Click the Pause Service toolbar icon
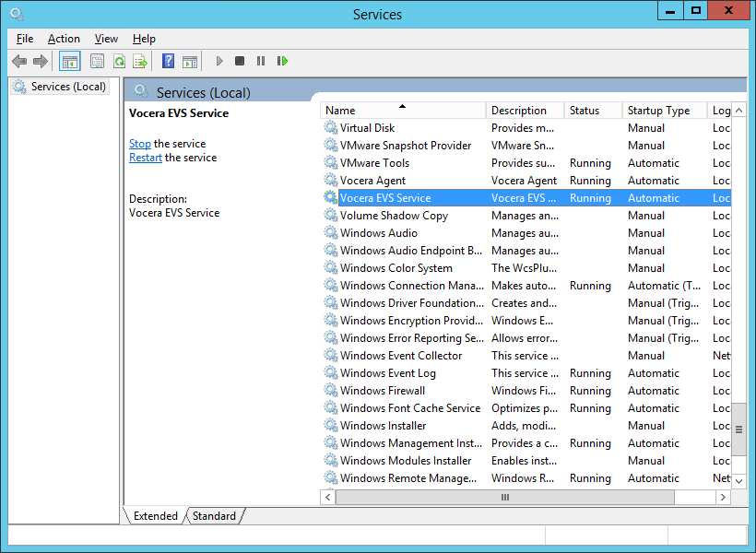Screen dimensions: 756x553 [261, 62]
